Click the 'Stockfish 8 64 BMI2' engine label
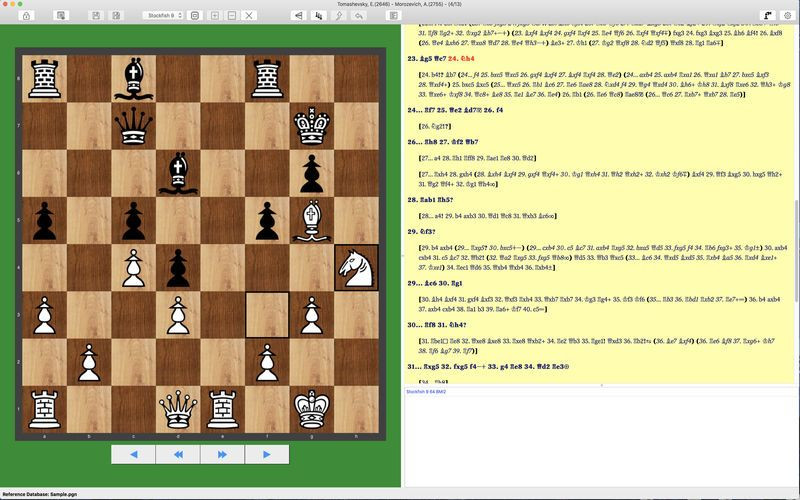 (x=426, y=391)
